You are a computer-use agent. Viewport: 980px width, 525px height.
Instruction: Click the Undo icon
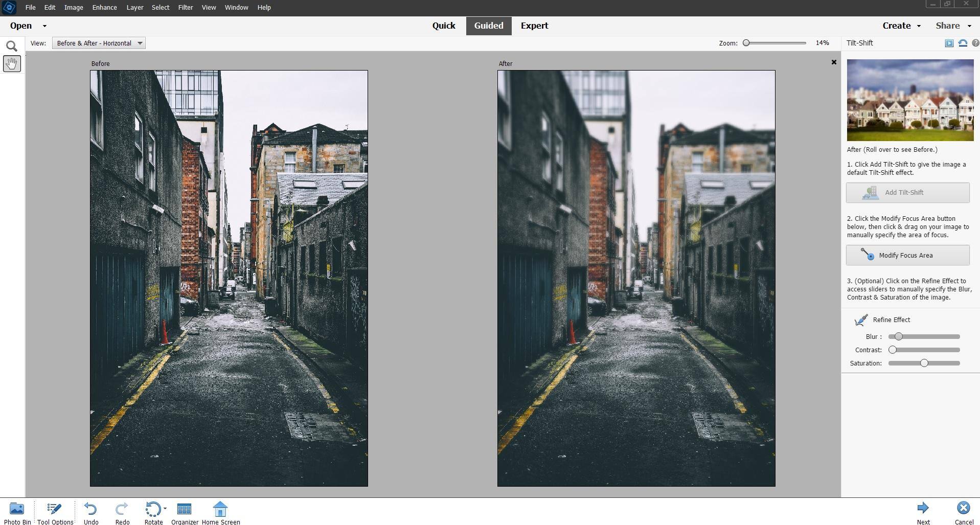(x=90, y=509)
